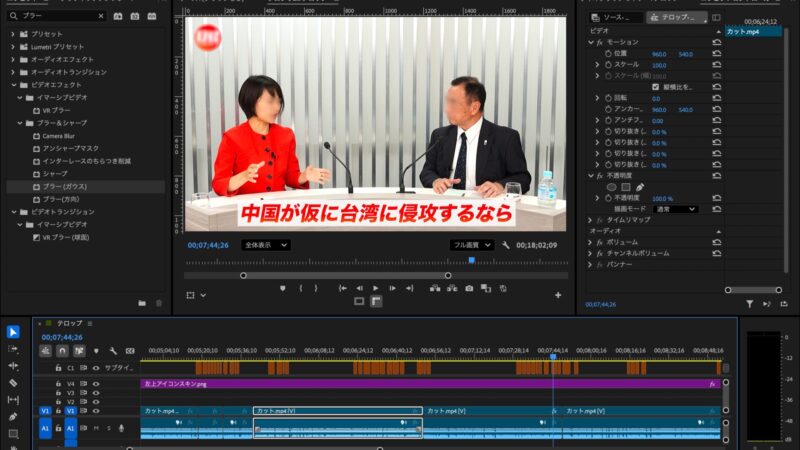This screenshot has height=450, width=800.
Task: Select the pen mask tool under 不透明度
Action: pos(640,187)
